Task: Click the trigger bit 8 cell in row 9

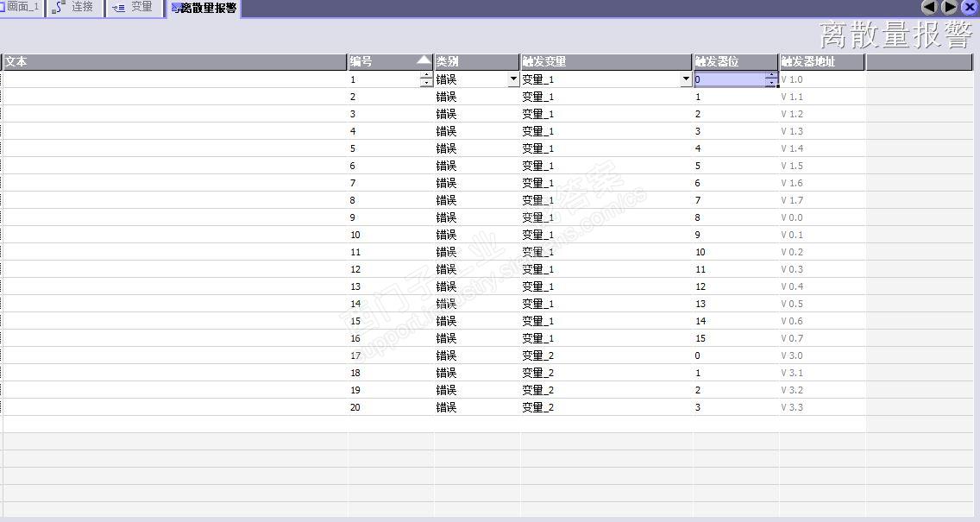Action: 736,217
